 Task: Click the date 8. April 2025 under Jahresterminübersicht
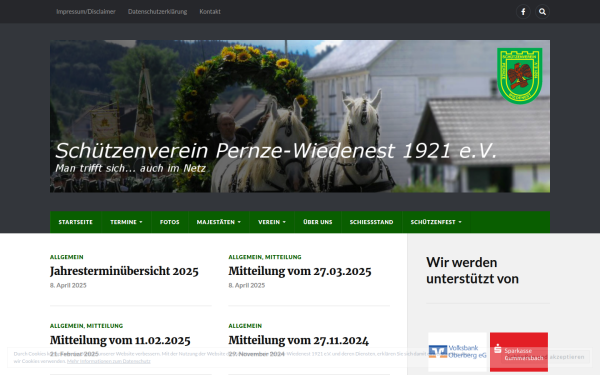[x=68, y=285]
